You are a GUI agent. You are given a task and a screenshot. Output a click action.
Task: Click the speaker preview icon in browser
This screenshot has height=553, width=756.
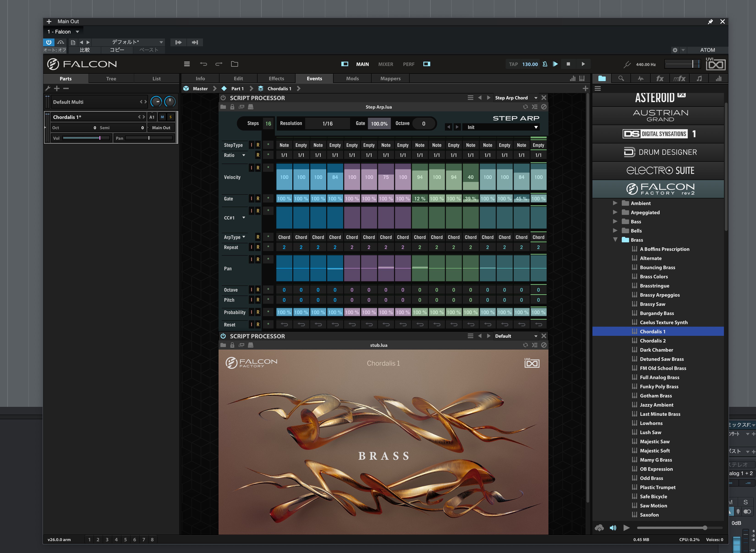click(x=613, y=528)
